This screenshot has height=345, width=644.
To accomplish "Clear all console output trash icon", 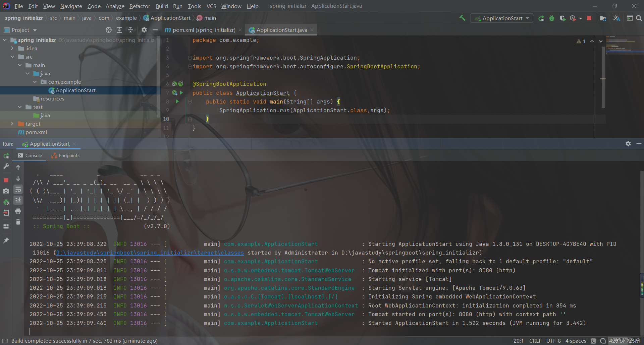I will click(18, 222).
